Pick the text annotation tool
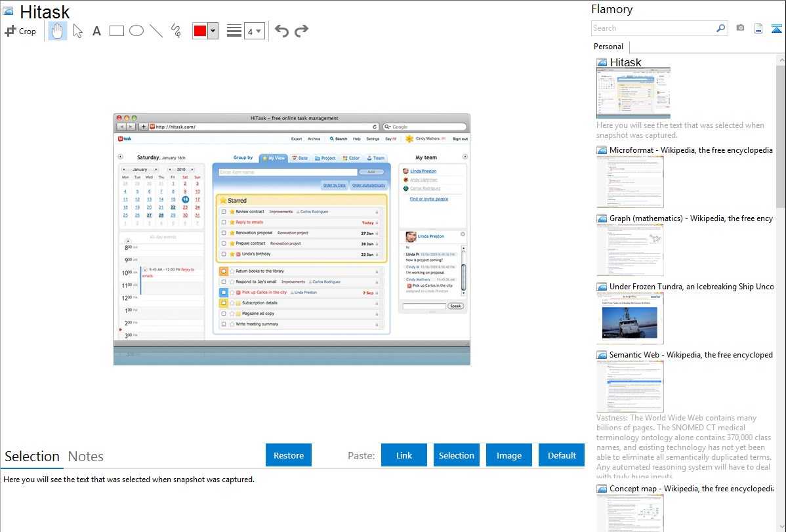786x532 pixels. pyautogui.click(x=96, y=31)
